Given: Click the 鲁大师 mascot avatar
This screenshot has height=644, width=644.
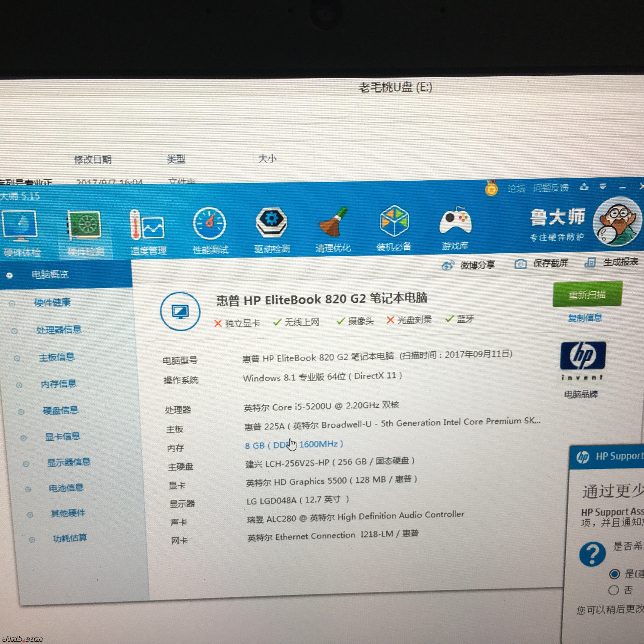Looking at the screenshot, I should [617, 221].
